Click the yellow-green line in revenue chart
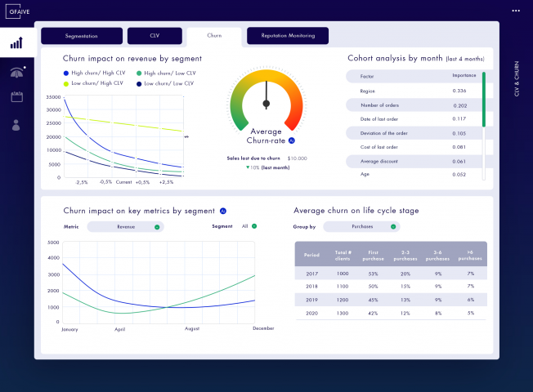The image size is (533, 392). click(124, 123)
